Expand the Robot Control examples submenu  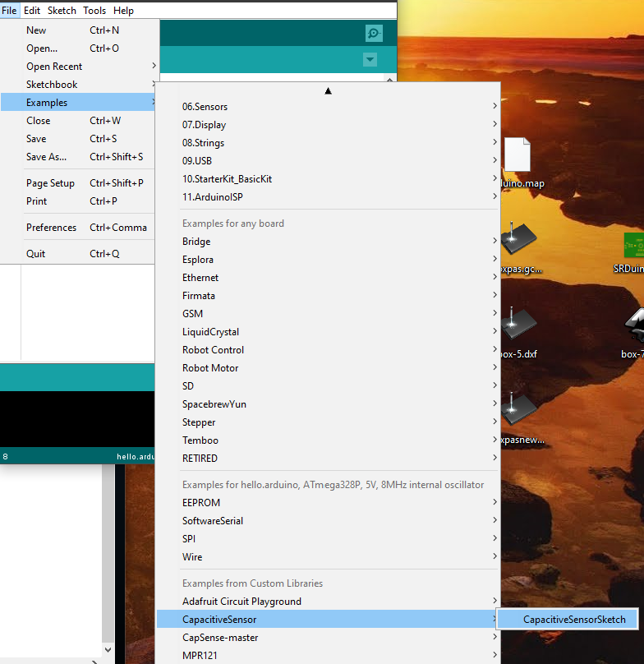(x=328, y=350)
